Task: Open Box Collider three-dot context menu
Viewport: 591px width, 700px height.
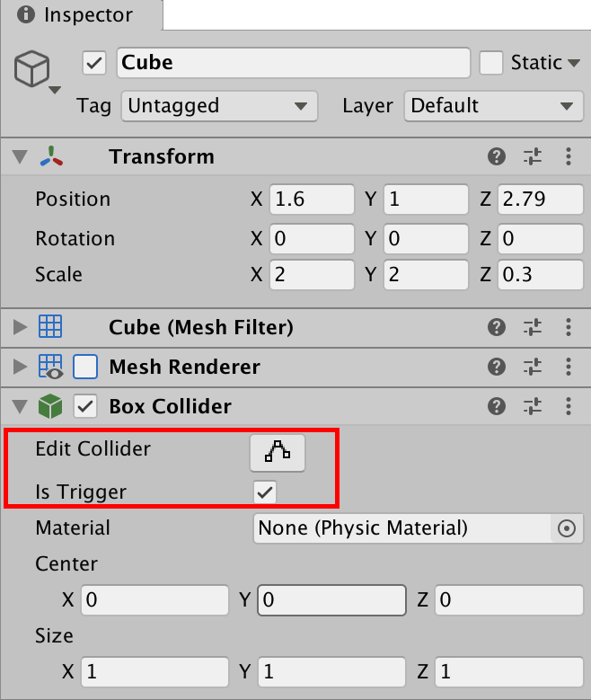Action: point(569,407)
